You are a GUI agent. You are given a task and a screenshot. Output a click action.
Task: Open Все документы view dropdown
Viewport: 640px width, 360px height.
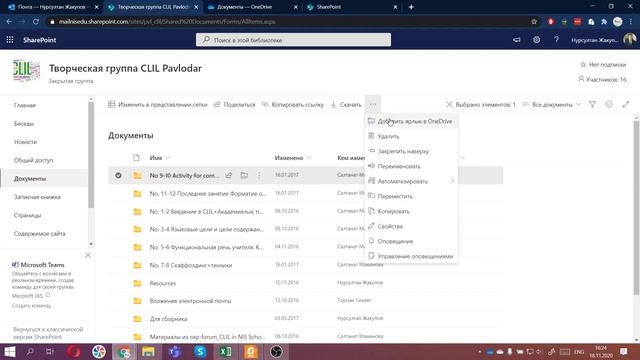(x=551, y=104)
